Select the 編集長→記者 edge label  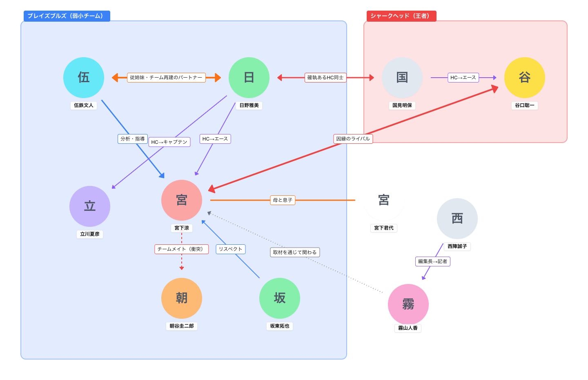pyautogui.click(x=432, y=262)
